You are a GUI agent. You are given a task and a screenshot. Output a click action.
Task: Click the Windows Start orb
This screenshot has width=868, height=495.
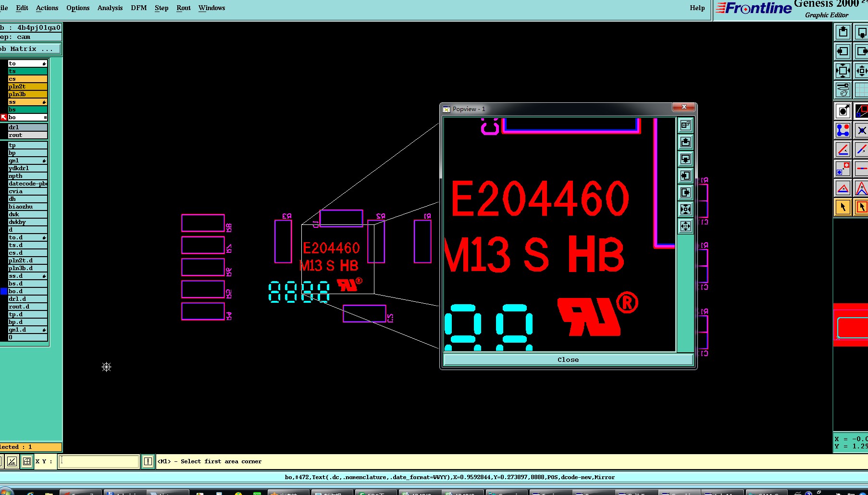[6, 493]
